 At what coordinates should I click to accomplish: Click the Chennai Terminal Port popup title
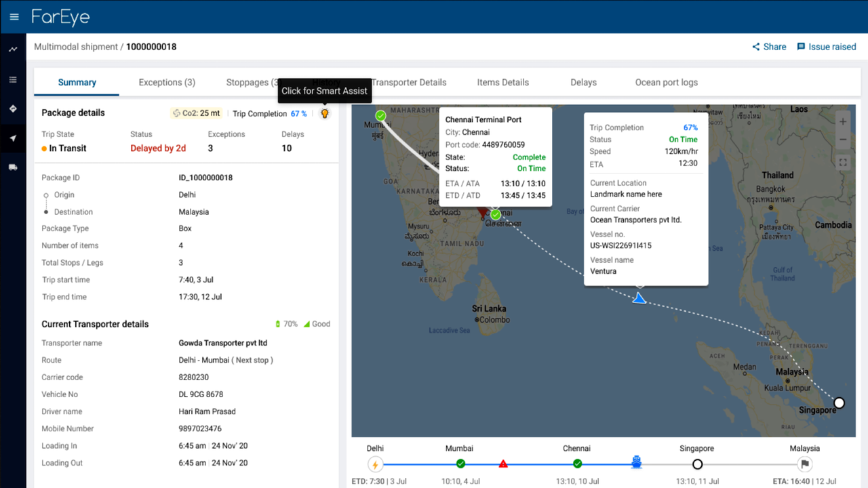click(x=484, y=120)
